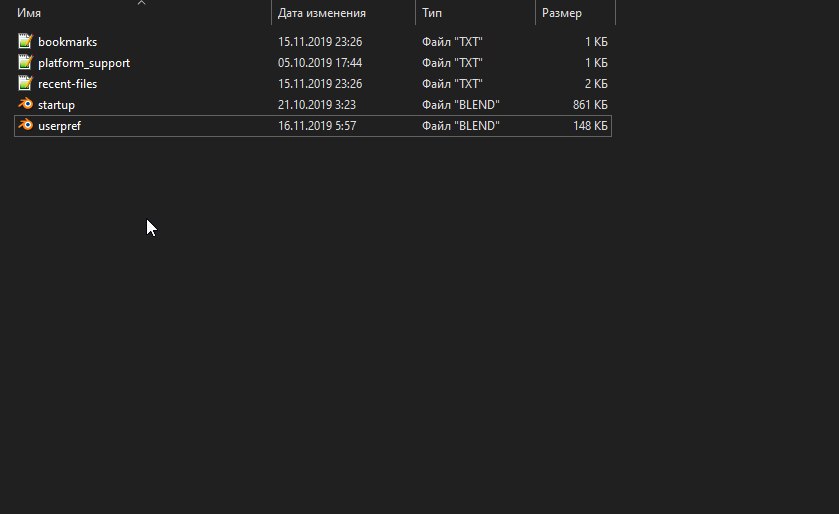Click the platform_support text file icon
The width and height of the screenshot is (839, 514).
click(x=25, y=62)
